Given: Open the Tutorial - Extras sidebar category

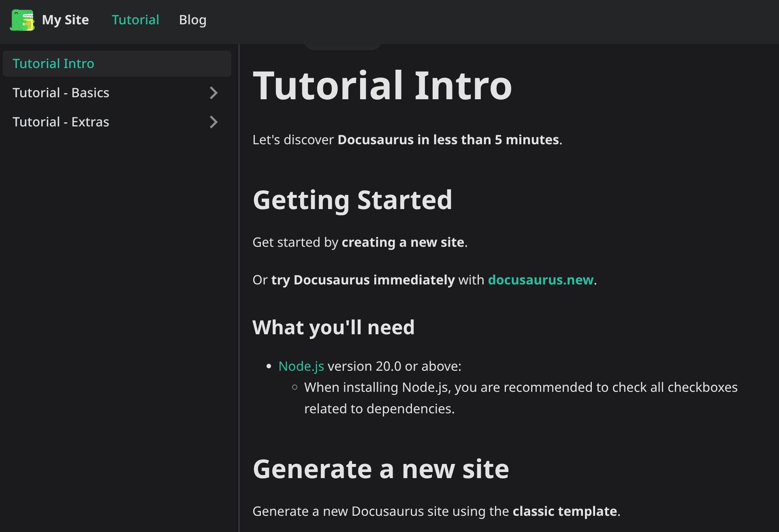Looking at the screenshot, I should [61, 122].
